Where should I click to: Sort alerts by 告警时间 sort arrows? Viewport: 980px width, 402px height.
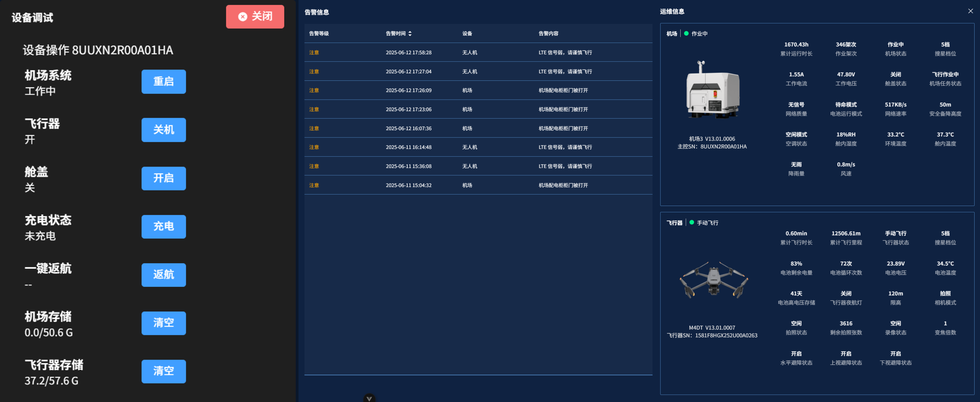click(410, 34)
